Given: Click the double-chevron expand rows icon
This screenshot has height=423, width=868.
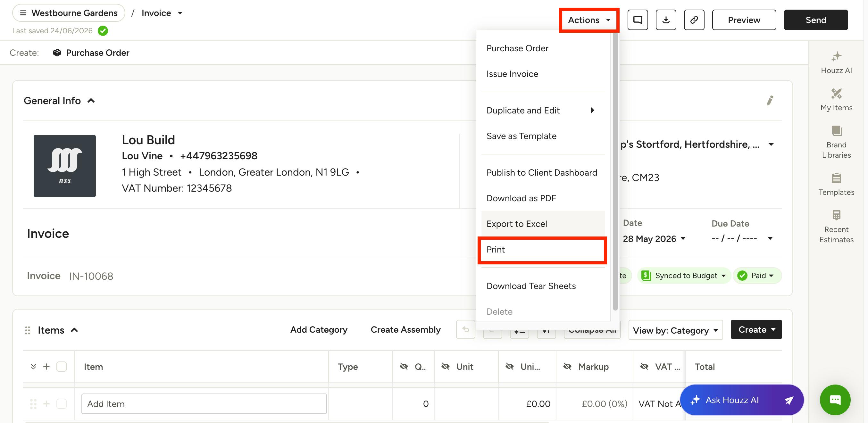Looking at the screenshot, I should click(33, 366).
